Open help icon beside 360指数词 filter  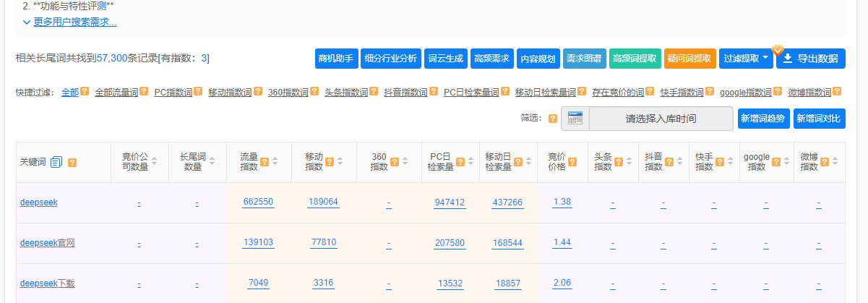click(314, 92)
